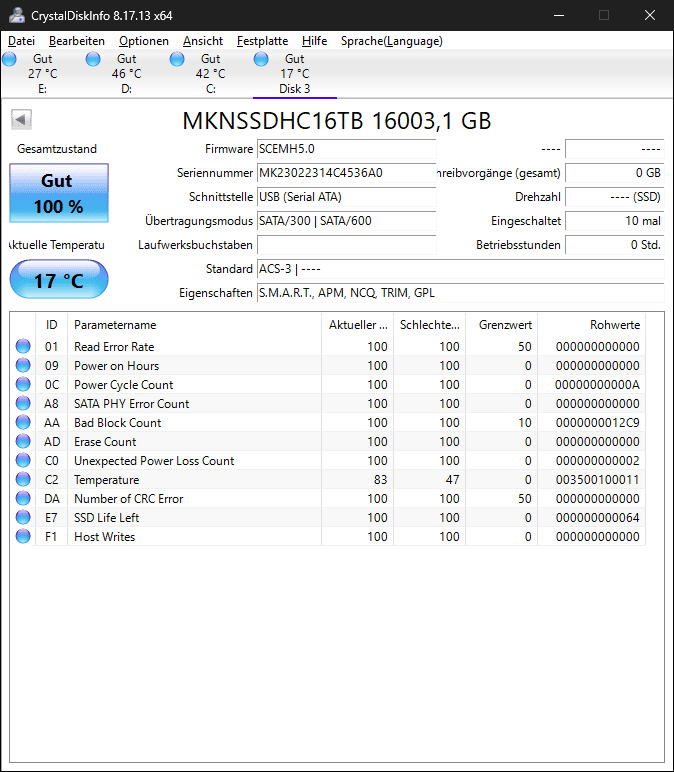This screenshot has height=772, width=674.
Task: Minimize the CrystalDiskInfo window
Action: click(x=559, y=15)
